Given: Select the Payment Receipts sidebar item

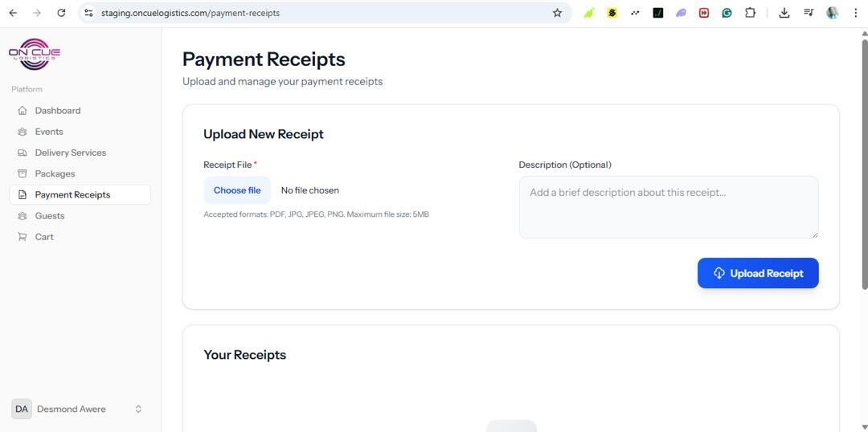Looking at the screenshot, I should click(x=72, y=195).
